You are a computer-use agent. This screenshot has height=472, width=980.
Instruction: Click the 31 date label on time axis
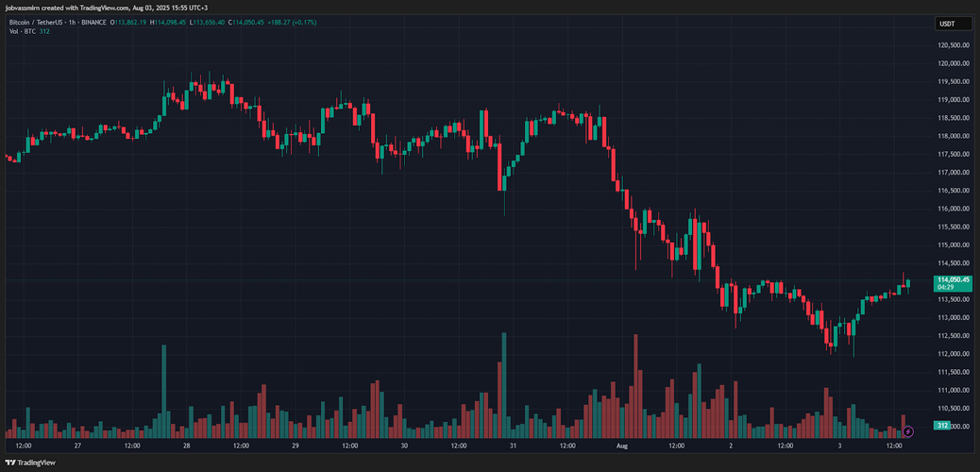coord(513,445)
